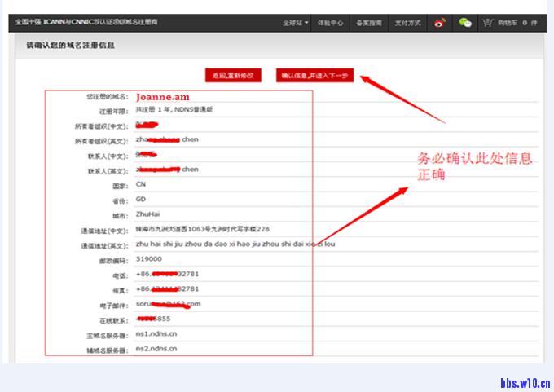
Task: Click the bbs.w10.cn watermark link
Action: [523, 382]
